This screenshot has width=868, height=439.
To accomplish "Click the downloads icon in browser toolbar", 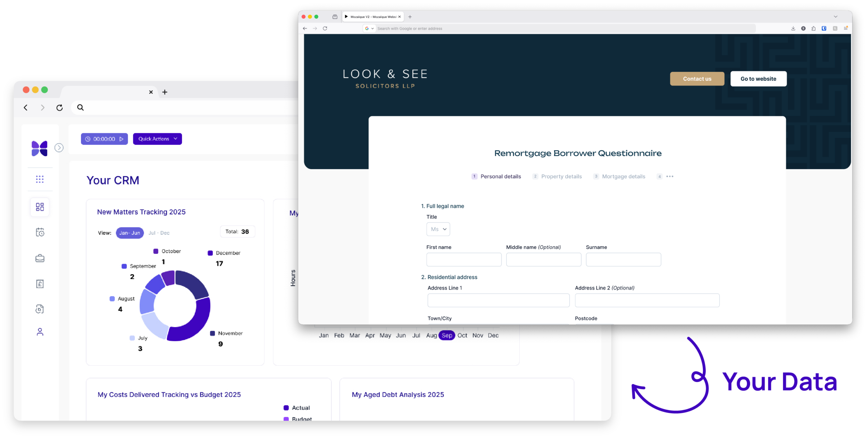I will click(793, 28).
